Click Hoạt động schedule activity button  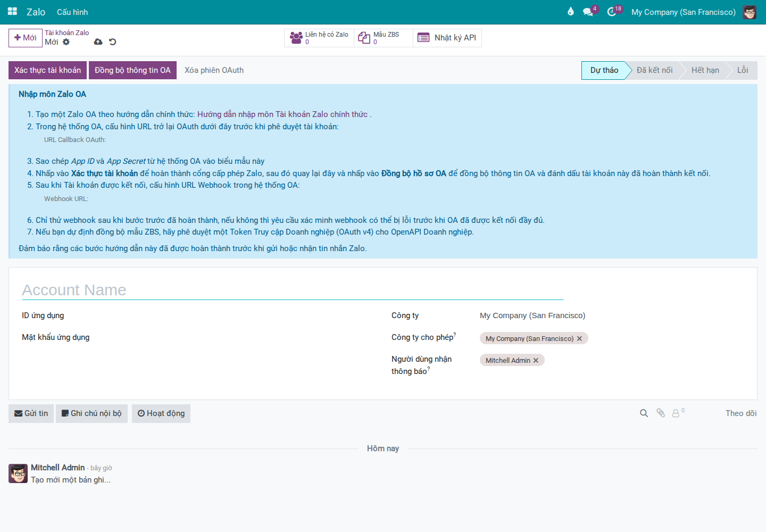click(161, 413)
